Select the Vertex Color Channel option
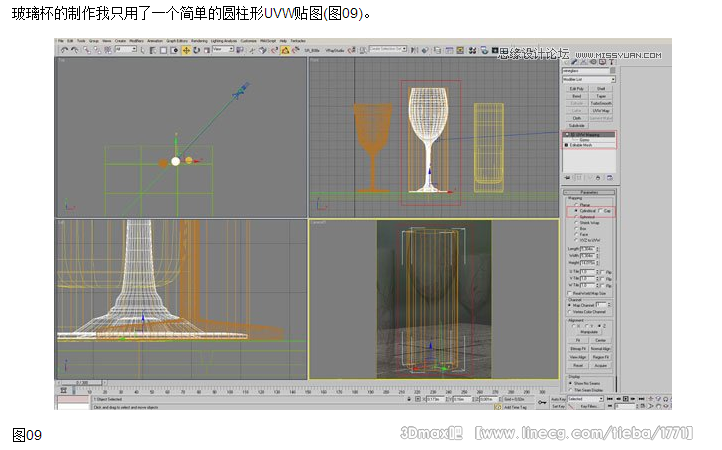The width and height of the screenshot is (722, 450). 570,312
